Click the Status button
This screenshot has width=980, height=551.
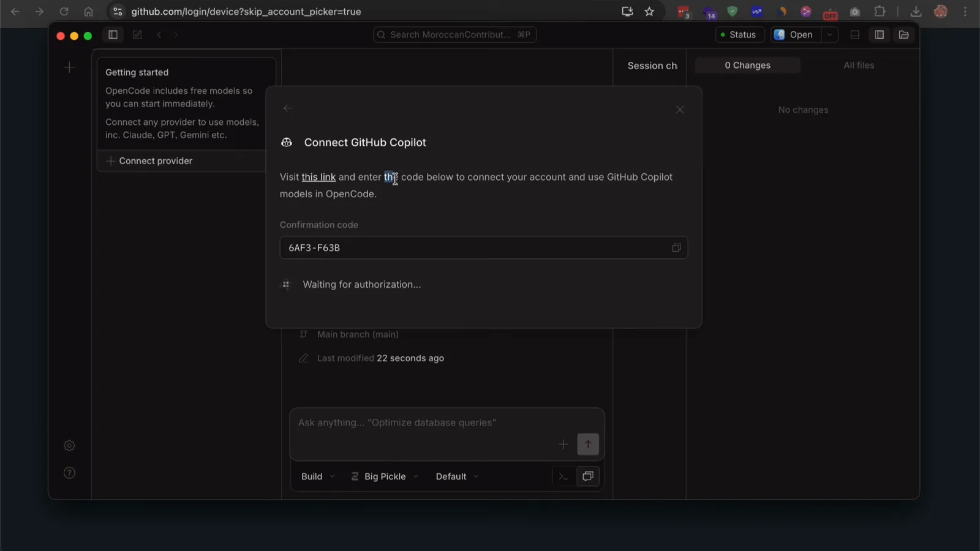[x=739, y=35]
